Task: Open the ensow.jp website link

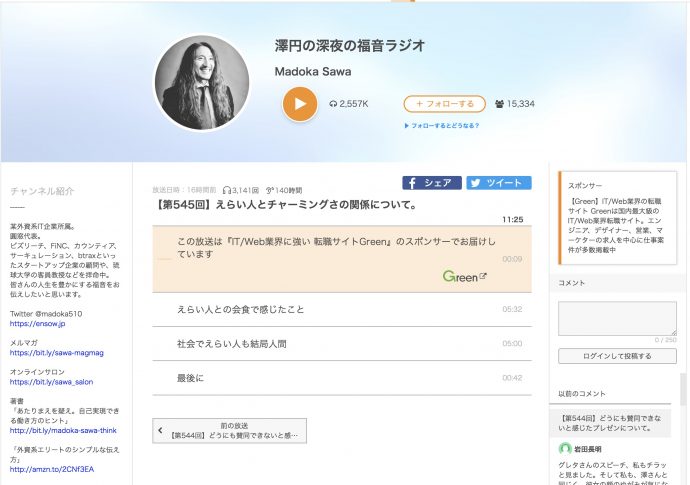Action: click(x=37, y=324)
